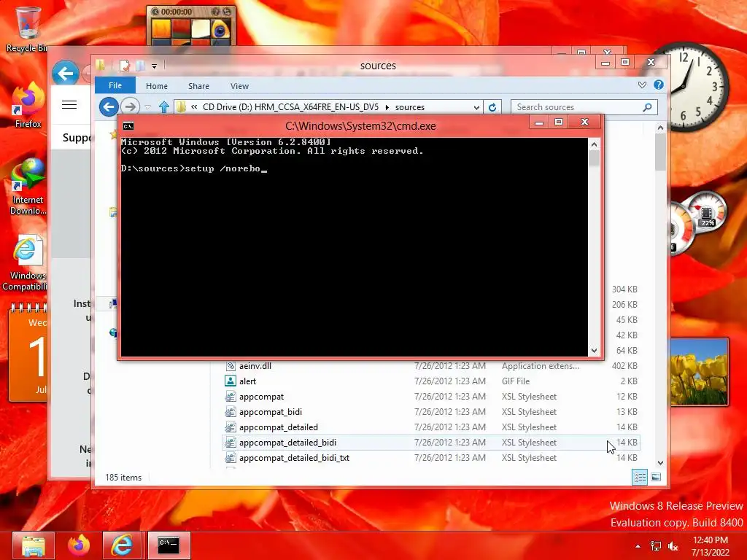Image resolution: width=747 pixels, height=560 pixels.
Task: Open the Recycle Bin desktop icon
Action: click(28, 28)
